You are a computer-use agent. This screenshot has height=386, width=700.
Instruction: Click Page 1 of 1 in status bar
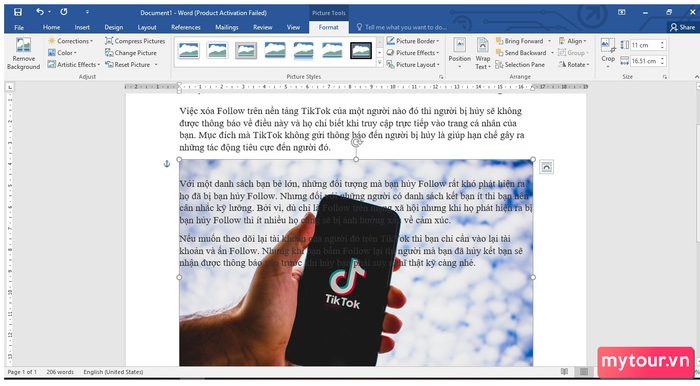click(22, 372)
